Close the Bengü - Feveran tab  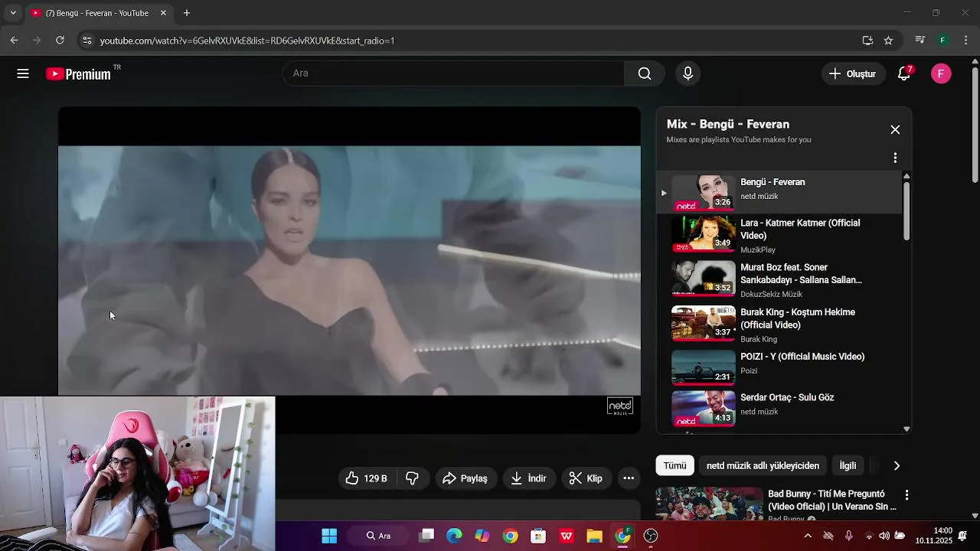pyautogui.click(x=163, y=13)
